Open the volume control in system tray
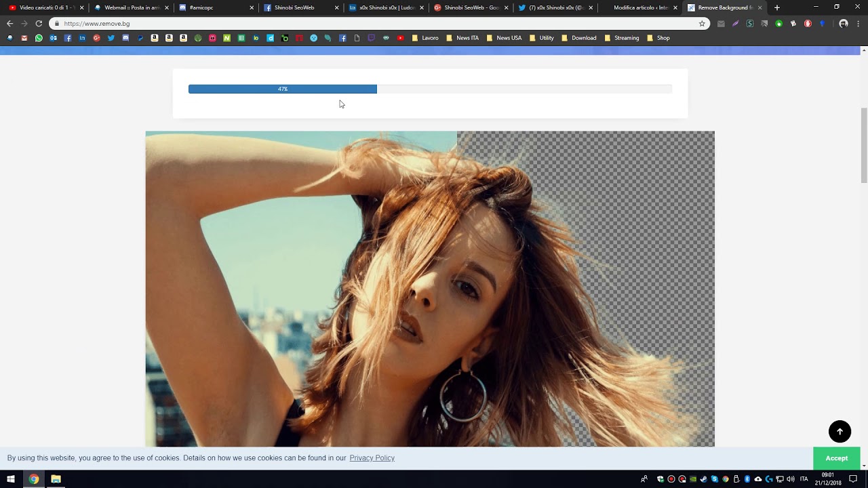 [x=791, y=479]
